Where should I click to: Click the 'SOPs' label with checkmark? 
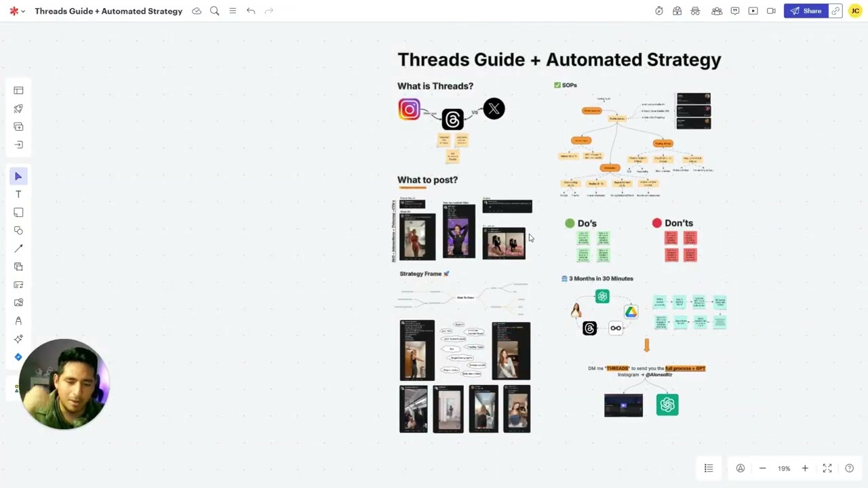pos(566,85)
